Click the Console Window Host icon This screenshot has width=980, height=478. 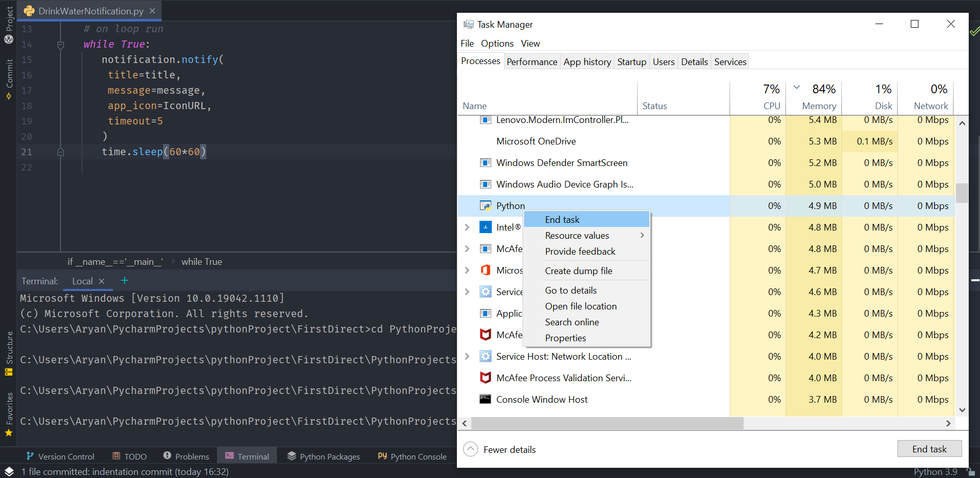click(485, 399)
